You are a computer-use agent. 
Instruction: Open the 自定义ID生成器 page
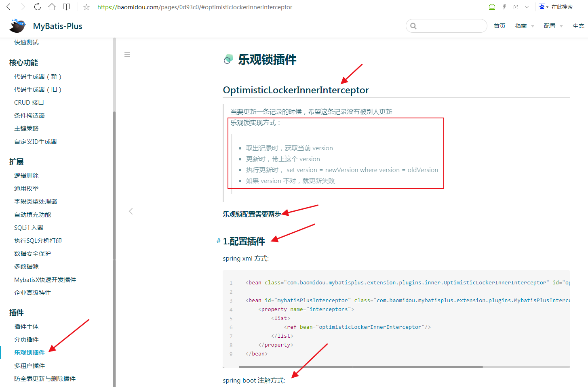click(x=36, y=142)
